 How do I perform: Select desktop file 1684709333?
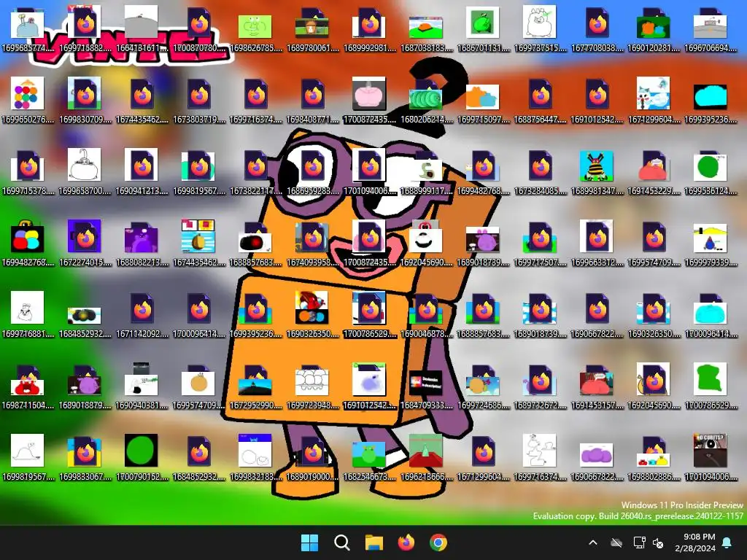tap(426, 386)
